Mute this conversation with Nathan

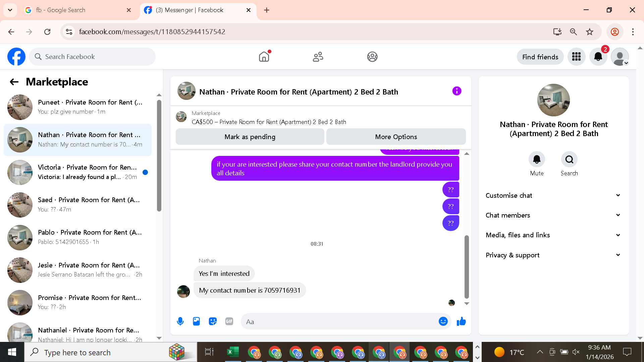coord(537,160)
